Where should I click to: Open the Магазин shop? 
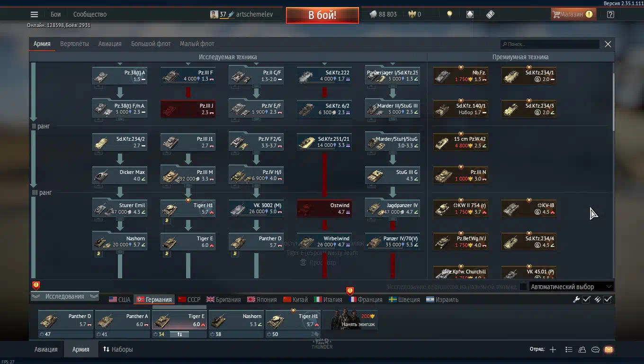click(x=572, y=14)
